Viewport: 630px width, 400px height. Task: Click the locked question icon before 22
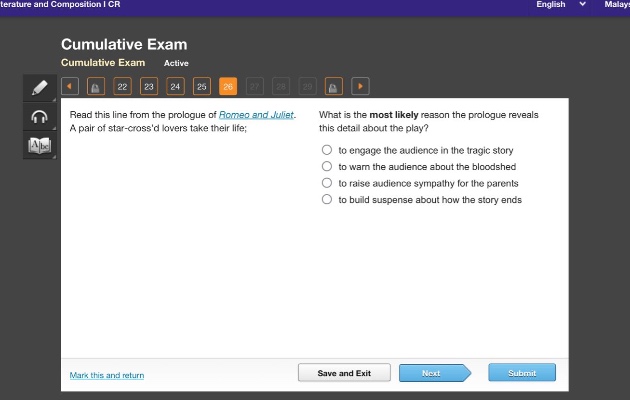(96, 86)
